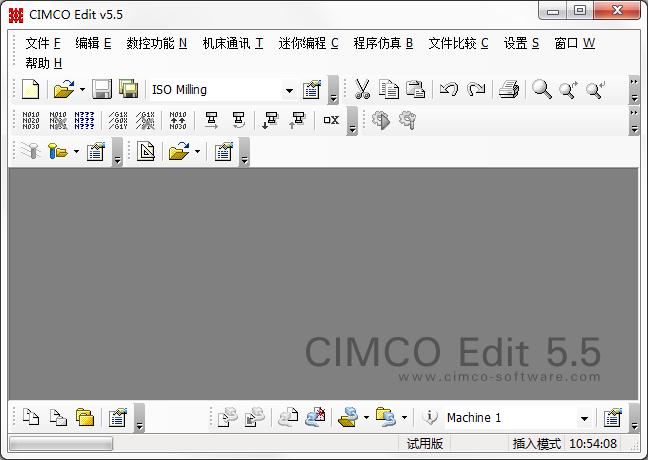Viewport: 648px width, 460px height.
Task: Cut selection with the scissors icon
Action: 362,89
